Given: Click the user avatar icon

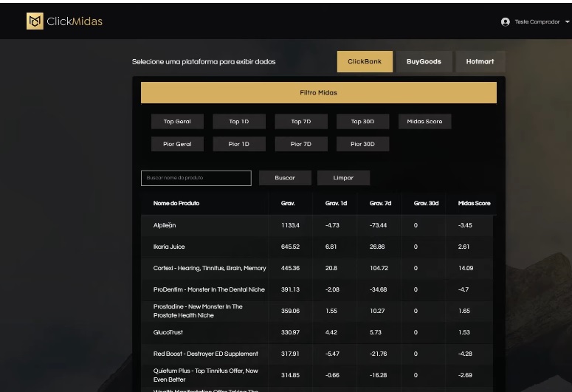Looking at the screenshot, I should pos(506,22).
